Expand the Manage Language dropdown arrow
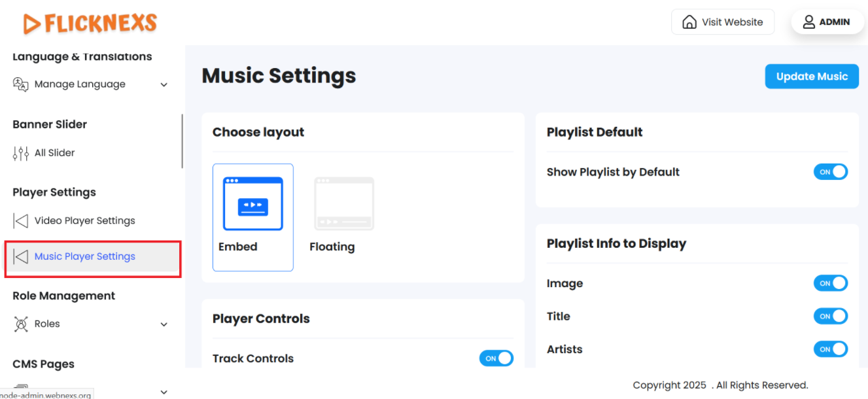Image resolution: width=868 pixels, height=399 pixels. pyautogui.click(x=164, y=85)
